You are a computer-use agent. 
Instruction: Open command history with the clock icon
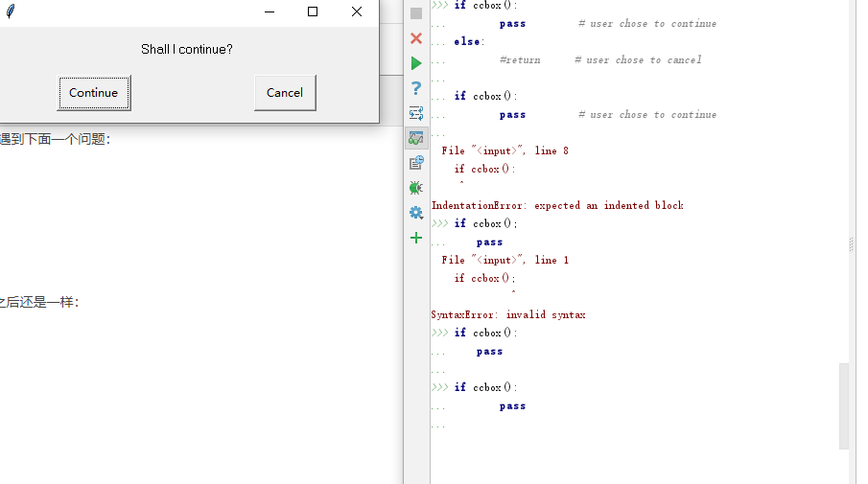(416, 163)
